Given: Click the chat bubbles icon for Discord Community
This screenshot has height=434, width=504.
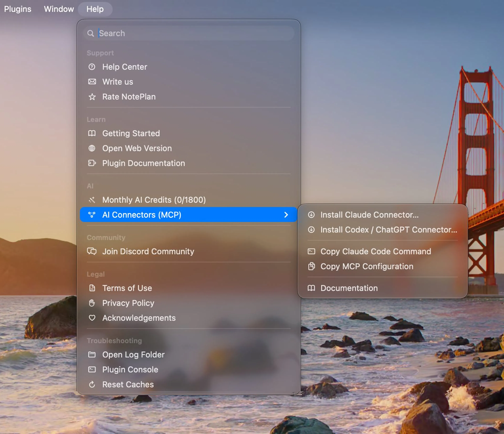Looking at the screenshot, I should [x=92, y=251].
